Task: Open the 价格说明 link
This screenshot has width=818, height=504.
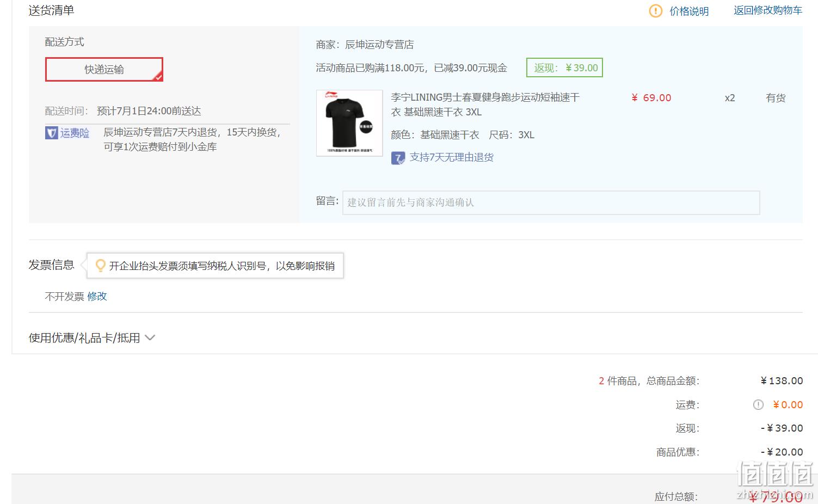Action: (689, 11)
